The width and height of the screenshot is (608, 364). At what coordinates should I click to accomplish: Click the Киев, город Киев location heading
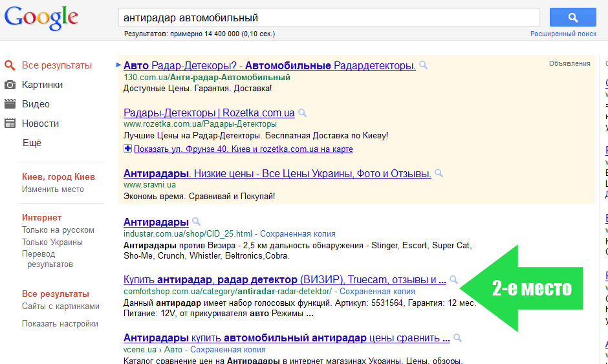pos(59,177)
